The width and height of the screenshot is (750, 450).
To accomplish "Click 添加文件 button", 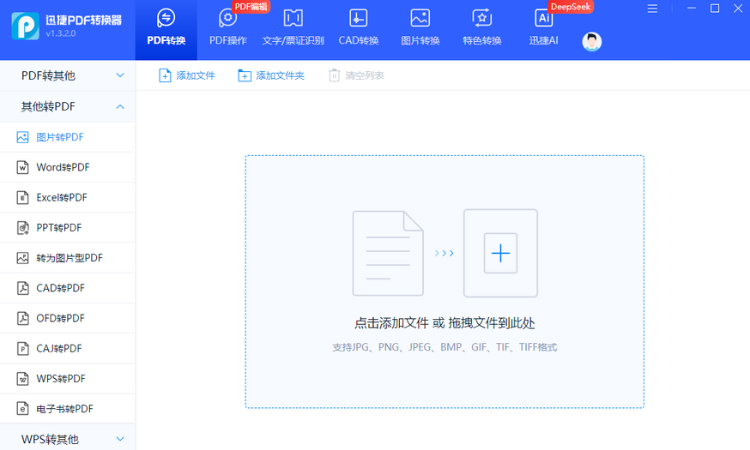I will point(187,75).
